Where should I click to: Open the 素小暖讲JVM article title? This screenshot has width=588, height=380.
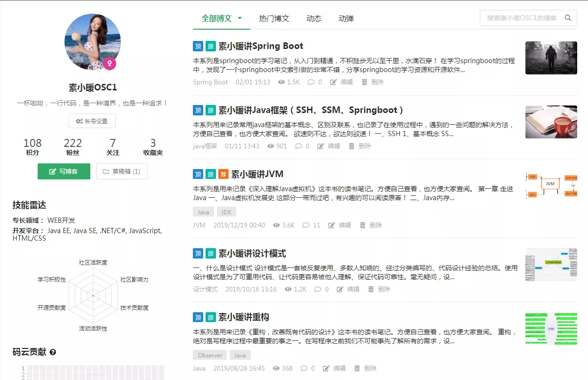[257, 174]
